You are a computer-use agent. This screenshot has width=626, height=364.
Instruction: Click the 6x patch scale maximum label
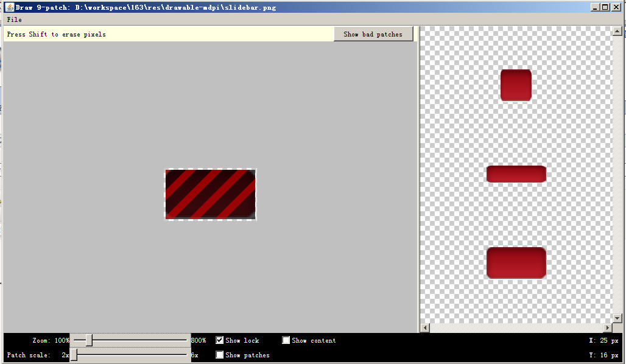[194, 355]
